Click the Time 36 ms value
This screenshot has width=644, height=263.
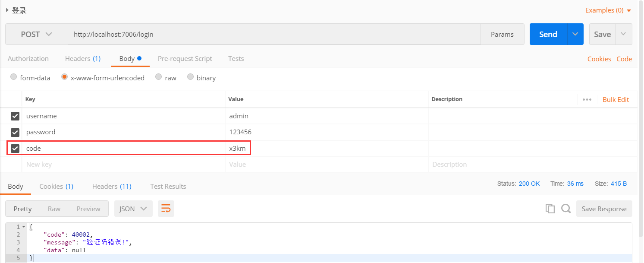575,184
